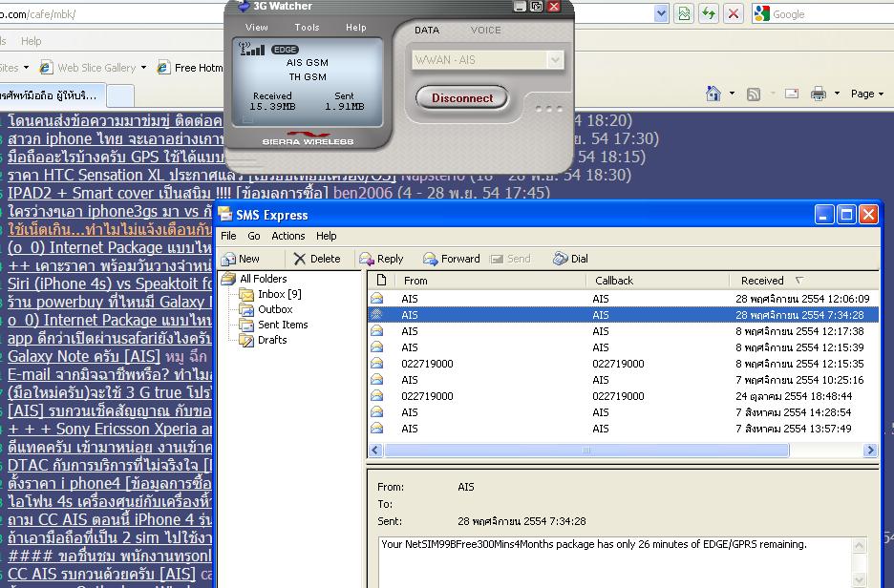Select the AIS message received at 7:34:28

623,314
